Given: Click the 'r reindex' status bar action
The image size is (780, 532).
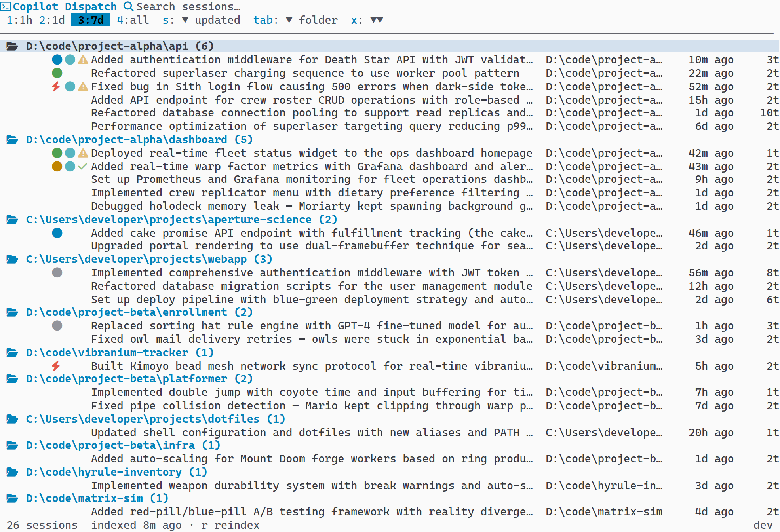Looking at the screenshot, I should click(x=230, y=525).
